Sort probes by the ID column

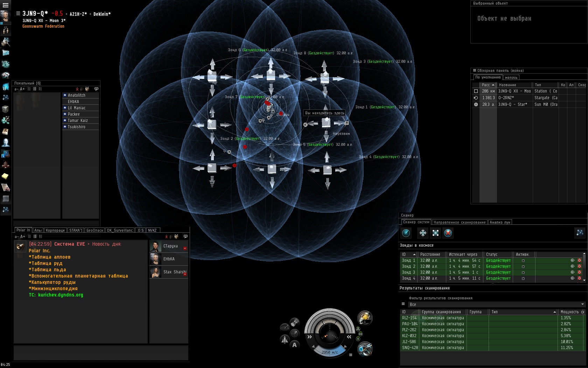tap(409, 254)
